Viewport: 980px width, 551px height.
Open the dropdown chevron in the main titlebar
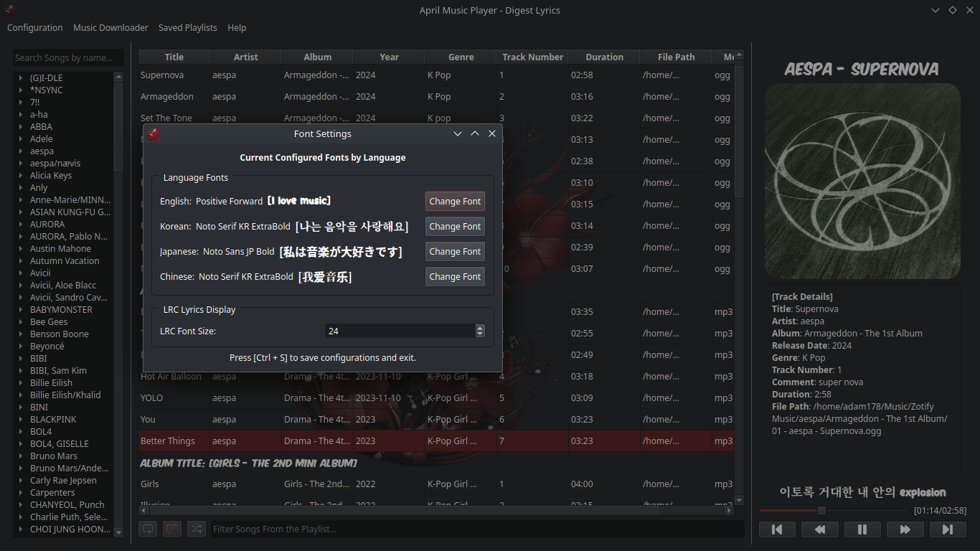click(x=935, y=10)
